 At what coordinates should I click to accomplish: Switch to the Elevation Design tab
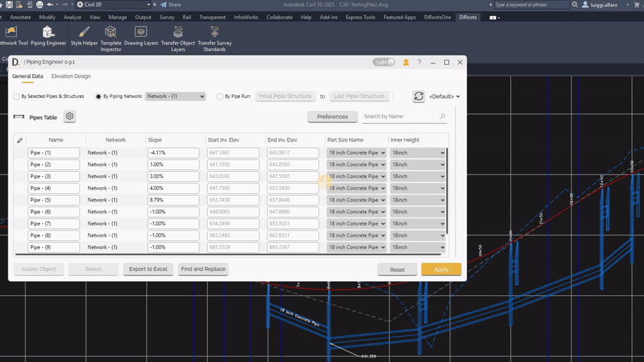70,76
